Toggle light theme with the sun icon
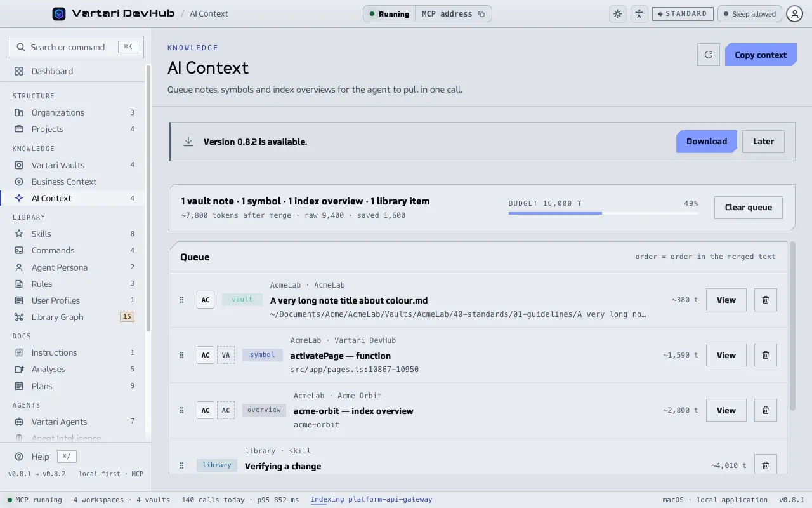Viewport: 812px width, 508px height. (x=617, y=13)
